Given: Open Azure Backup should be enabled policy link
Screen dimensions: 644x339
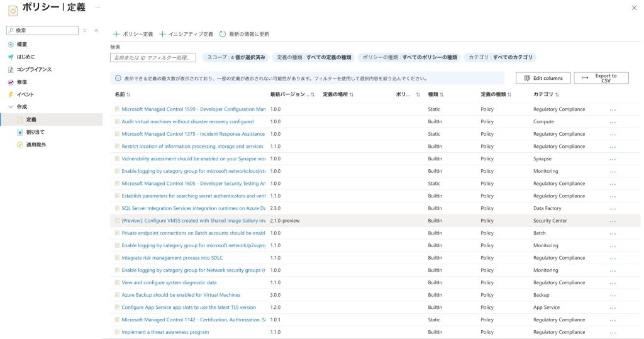Looking at the screenshot, I should coord(180,295).
